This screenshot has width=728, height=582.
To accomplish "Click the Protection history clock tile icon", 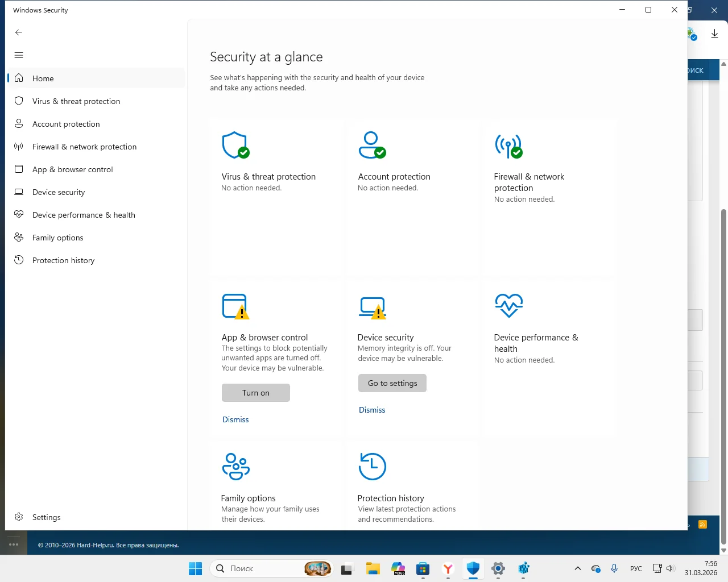I will tap(372, 467).
